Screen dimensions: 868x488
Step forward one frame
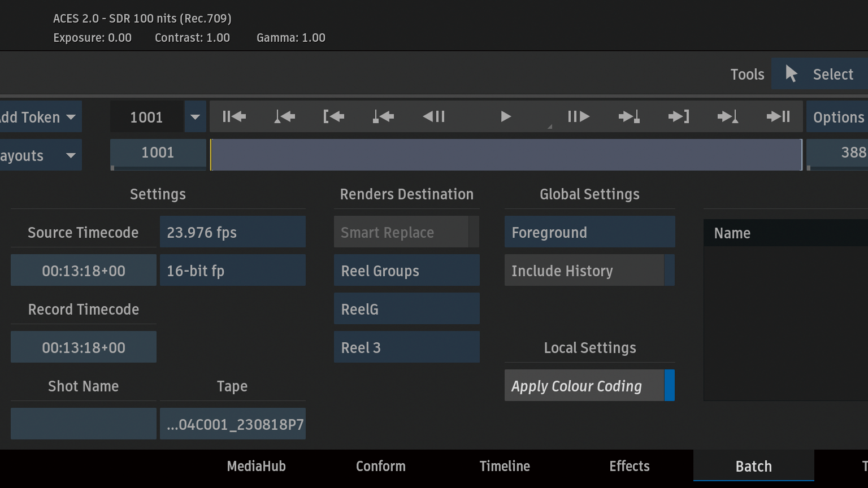coord(578,117)
